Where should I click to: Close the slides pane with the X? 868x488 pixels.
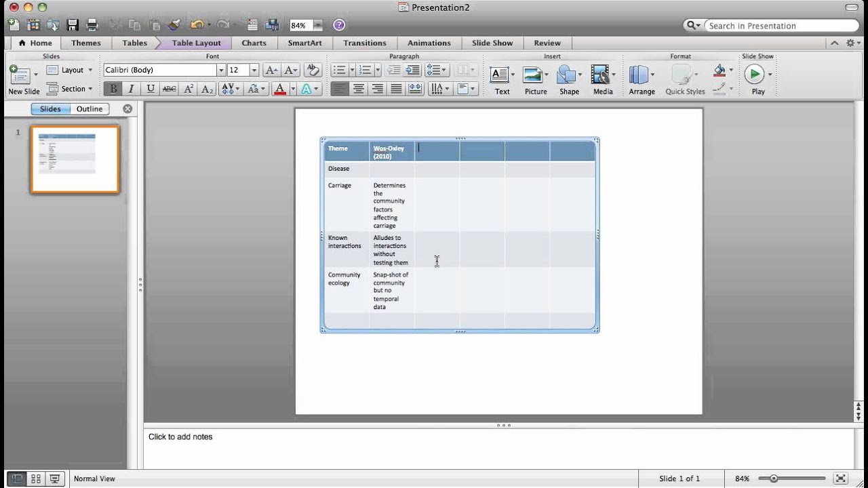coord(127,108)
